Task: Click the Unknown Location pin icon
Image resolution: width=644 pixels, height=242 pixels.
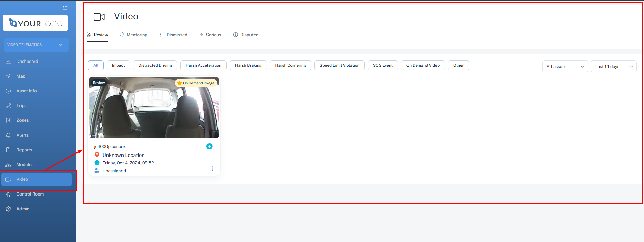Action: coord(97,155)
